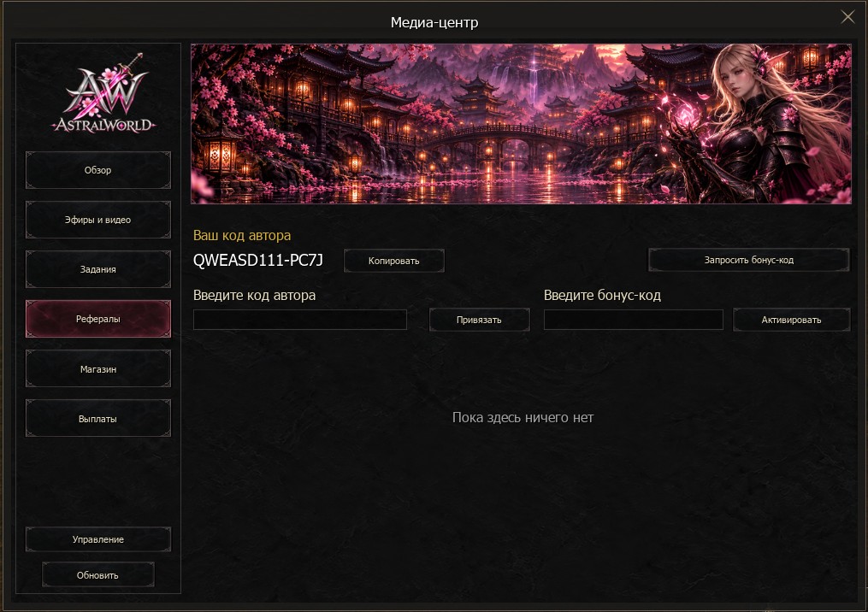The width and height of the screenshot is (868, 612).
Task: Copy the author code with Копировать
Action: [394, 261]
